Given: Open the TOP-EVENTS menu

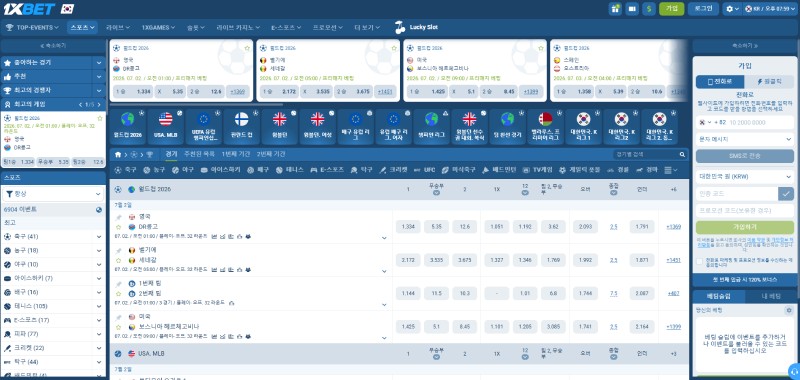Looking at the screenshot, I should [x=32, y=28].
